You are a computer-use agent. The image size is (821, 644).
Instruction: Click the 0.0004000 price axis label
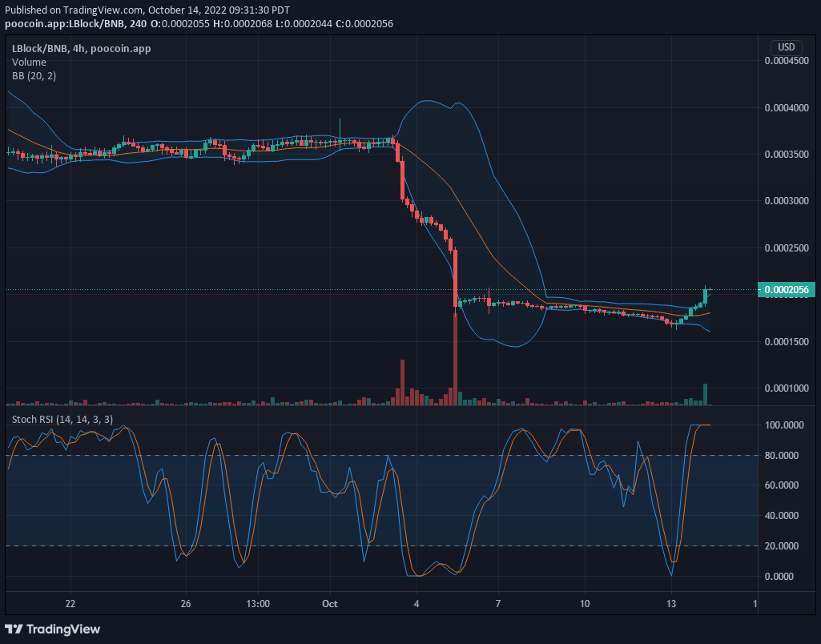(786, 108)
